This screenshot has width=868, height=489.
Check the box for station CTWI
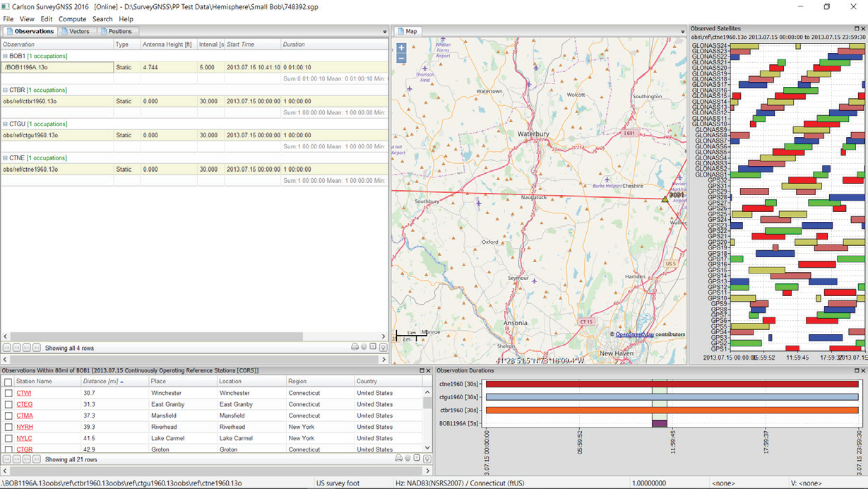[8, 393]
